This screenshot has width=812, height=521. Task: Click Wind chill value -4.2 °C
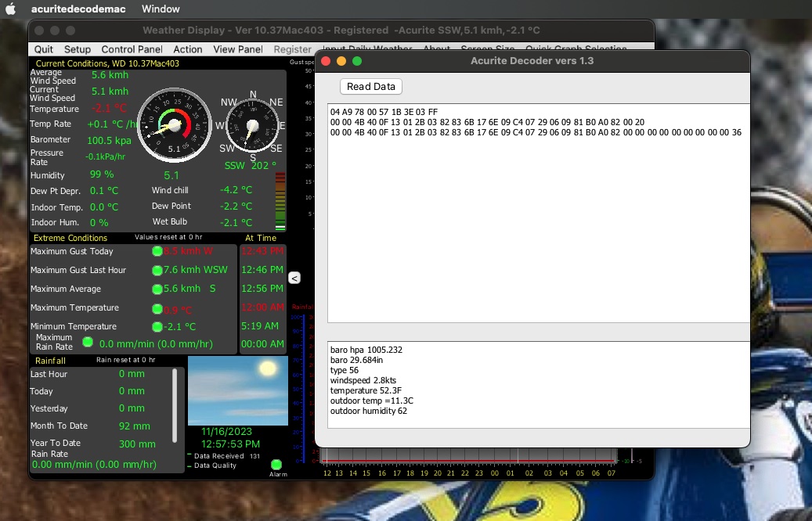pyautogui.click(x=236, y=190)
